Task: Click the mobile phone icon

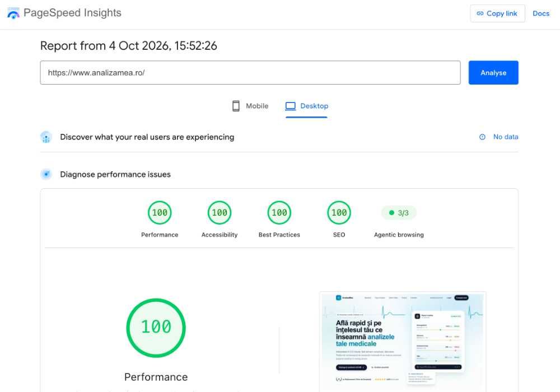Action: (236, 106)
